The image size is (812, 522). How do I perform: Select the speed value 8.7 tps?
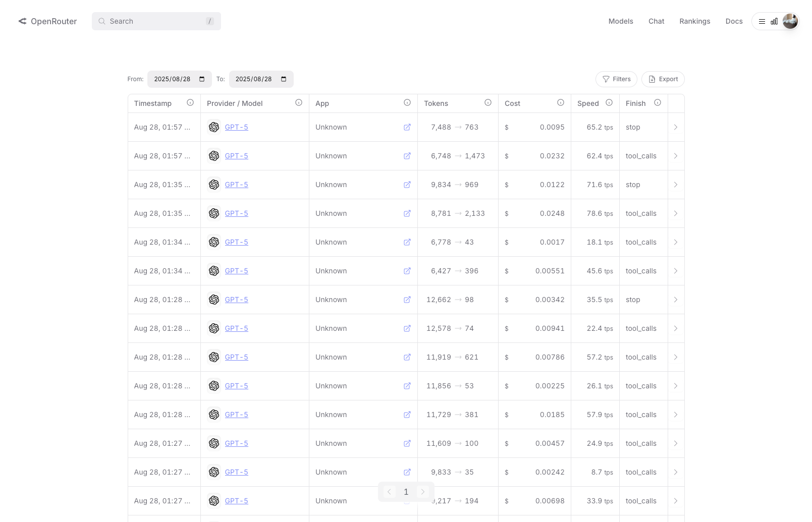pos(602,472)
